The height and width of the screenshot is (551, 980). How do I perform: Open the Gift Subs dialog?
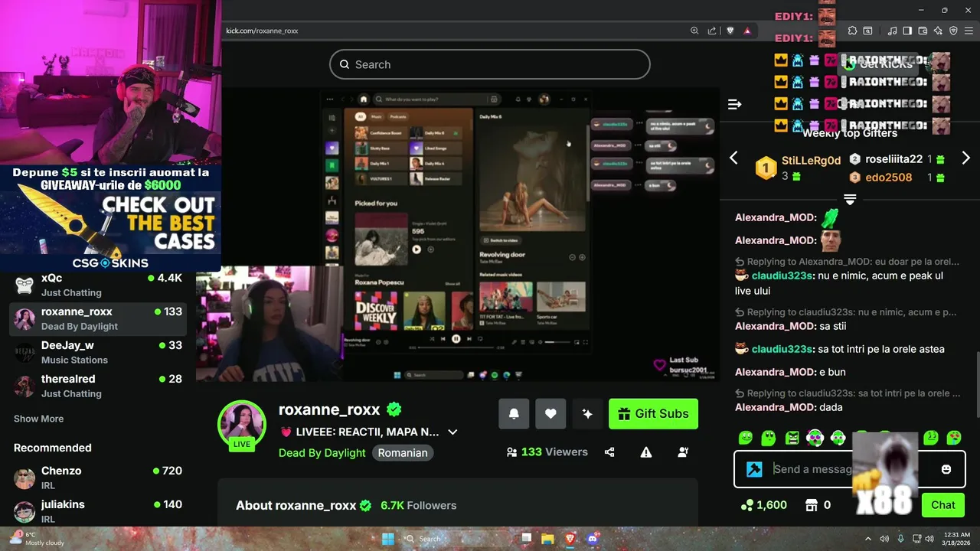(x=653, y=413)
